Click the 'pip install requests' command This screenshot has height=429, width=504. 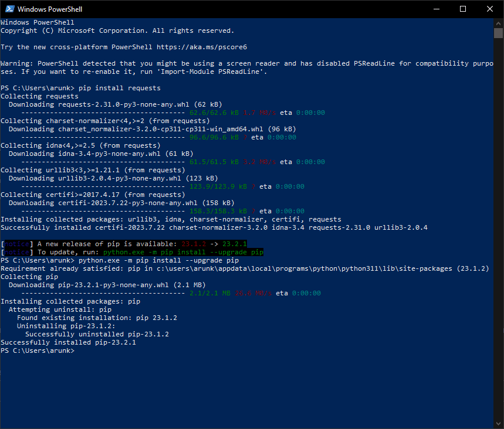(x=120, y=88)
